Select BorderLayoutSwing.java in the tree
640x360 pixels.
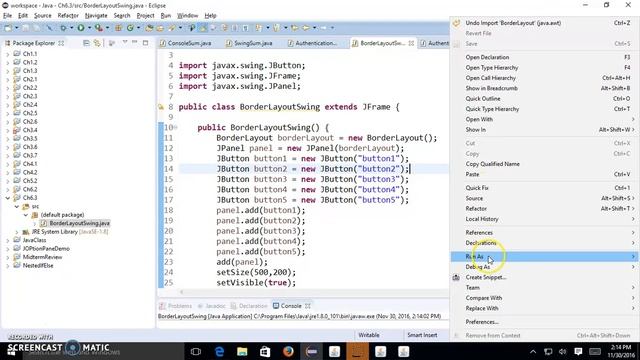pyautogui.click(x=79, y=223)
